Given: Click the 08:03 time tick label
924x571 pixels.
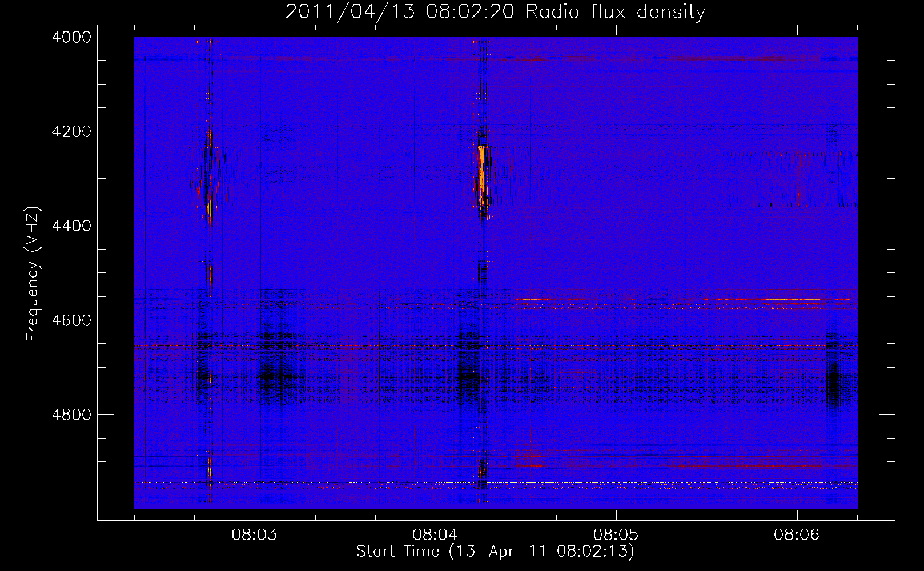Looking at the screenshot, I should (x=254, y=534).
